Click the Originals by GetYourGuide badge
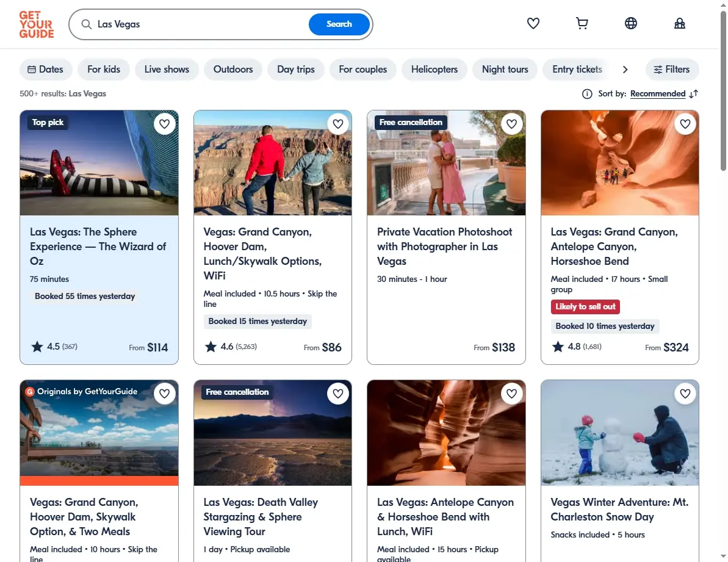728x562 pixels. coord(82,392)
